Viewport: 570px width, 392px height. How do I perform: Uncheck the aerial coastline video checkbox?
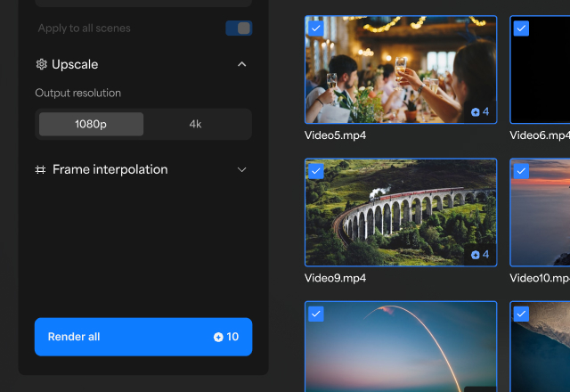(521, 314)
